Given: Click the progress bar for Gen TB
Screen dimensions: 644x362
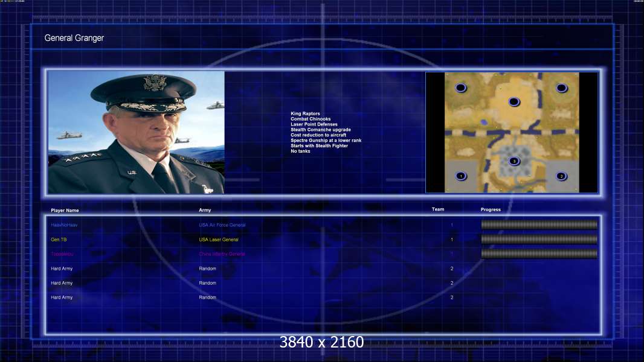Looking at the screenshot, I should pos(539,240).
